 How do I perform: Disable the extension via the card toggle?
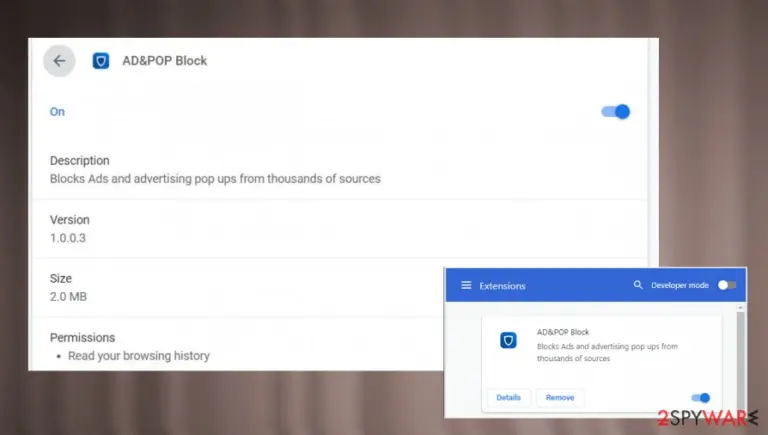[x=700, y=398]
